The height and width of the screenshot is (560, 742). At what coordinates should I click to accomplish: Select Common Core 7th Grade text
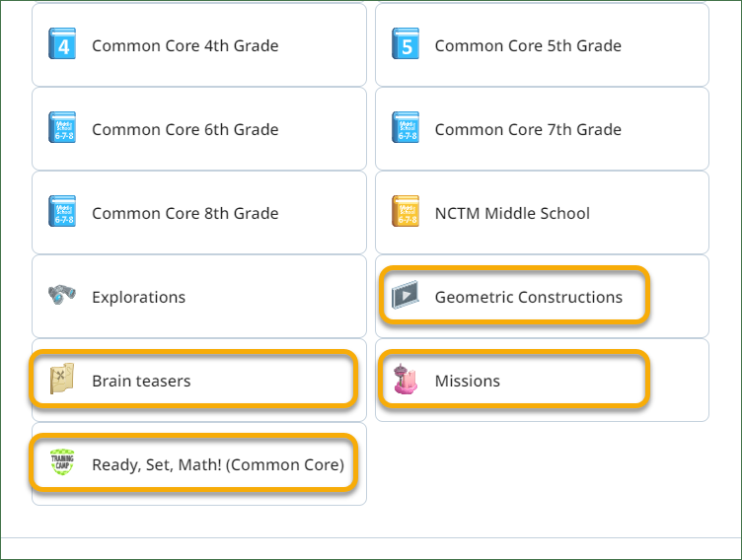528,129
